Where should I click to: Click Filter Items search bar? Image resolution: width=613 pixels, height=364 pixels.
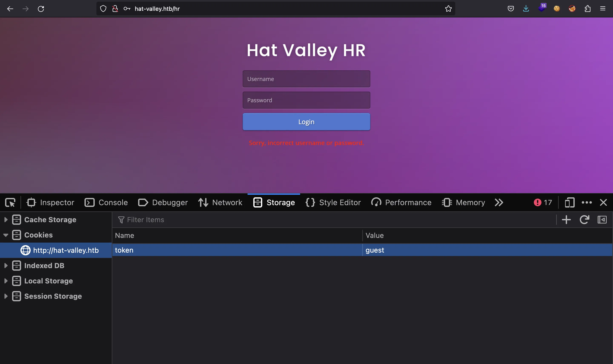[338, 220]
